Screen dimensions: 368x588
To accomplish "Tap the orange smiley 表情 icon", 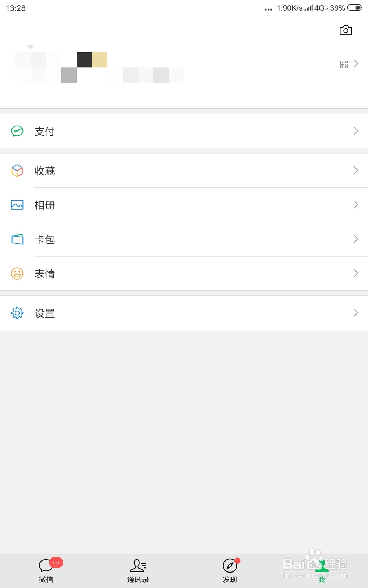I will [x=17, y=273].
